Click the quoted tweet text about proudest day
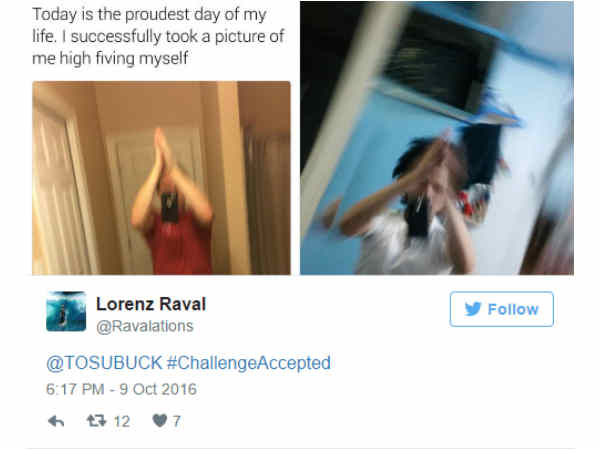 click(x=158, y=36)
